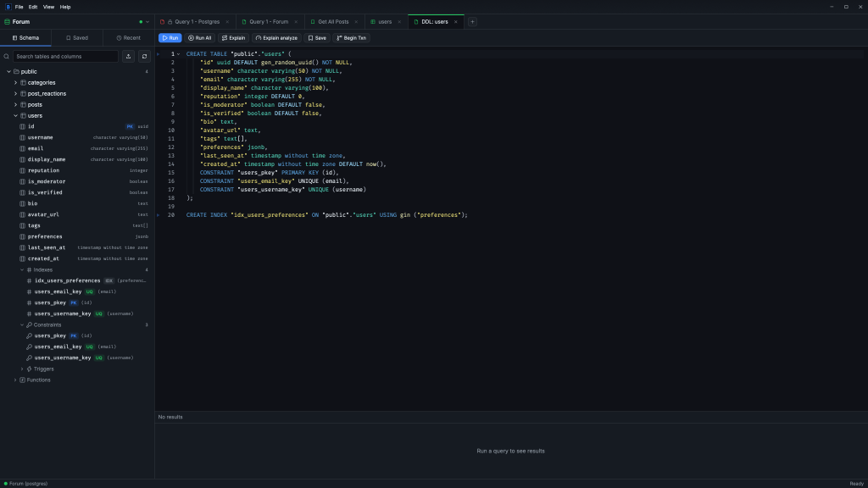
Task: Collapse the Constraints section
Action: (22, 324)
